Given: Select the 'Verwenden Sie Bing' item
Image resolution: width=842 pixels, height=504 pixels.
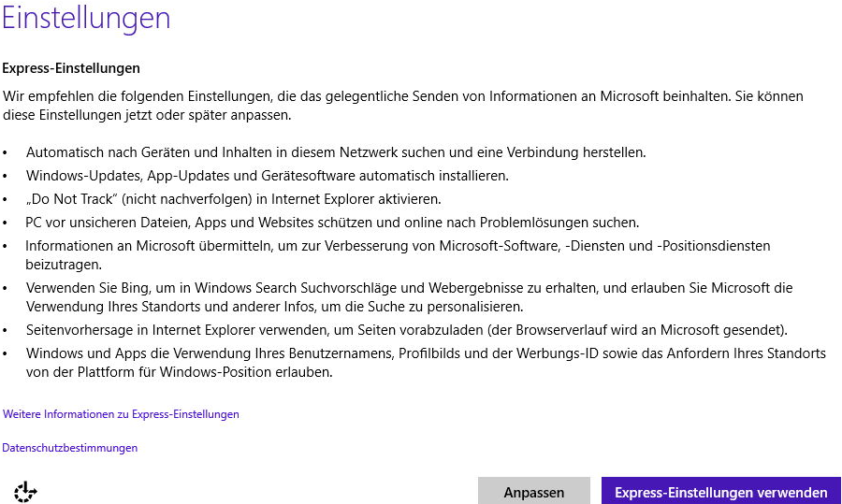Looking at the screenshot, I should 409,288.
